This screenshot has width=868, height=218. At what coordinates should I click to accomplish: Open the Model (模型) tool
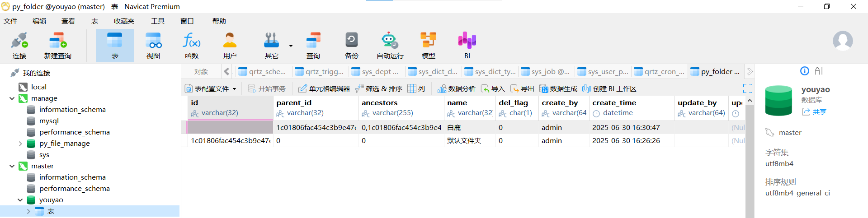point(428,46)
